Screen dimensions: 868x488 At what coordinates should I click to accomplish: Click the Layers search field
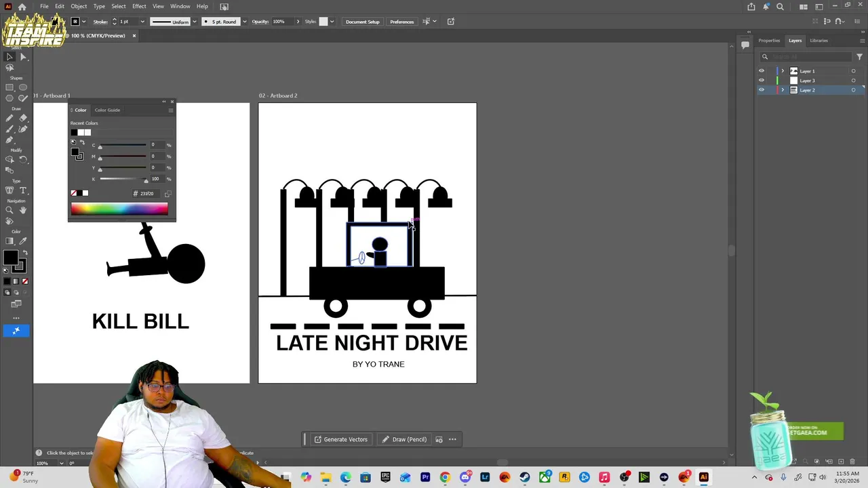pos(806,57)
